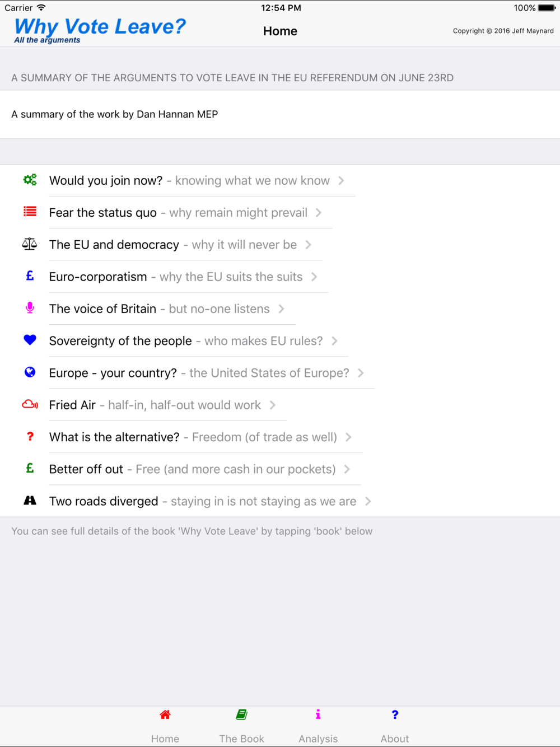Image resolution: width=560 pixels, height=747 pixels.
Task: Tap the black road icon
Action: [x=30, y=501]
